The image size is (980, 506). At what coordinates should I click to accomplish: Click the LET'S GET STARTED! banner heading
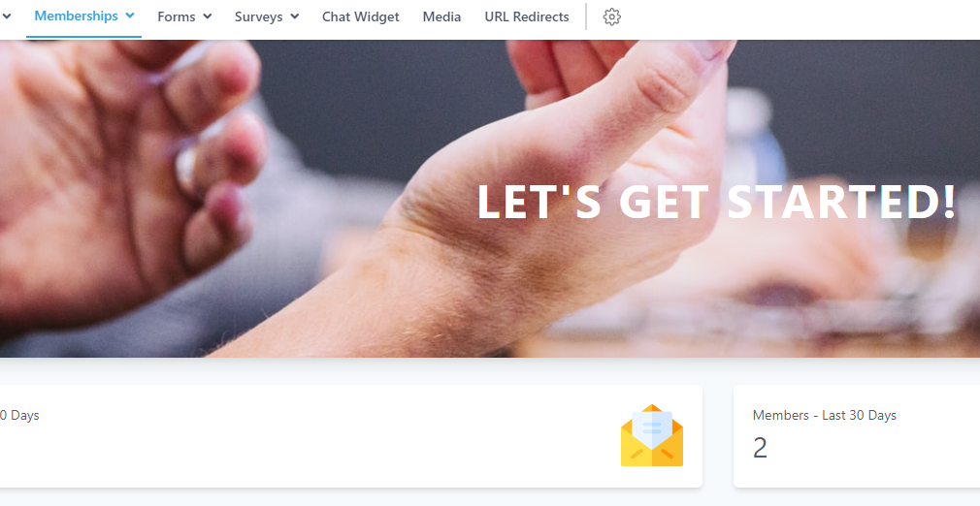(x=716, y=202)
